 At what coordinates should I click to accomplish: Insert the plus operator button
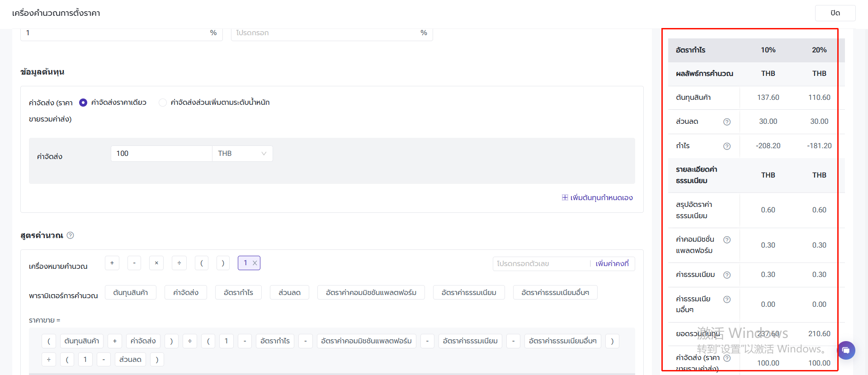[112, 263]
